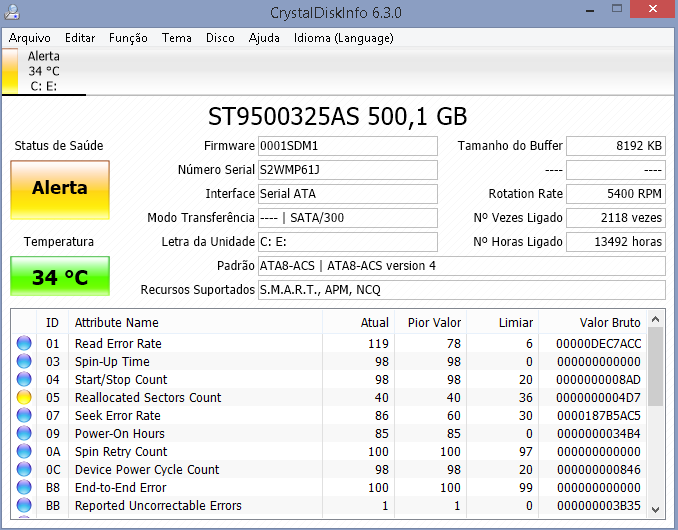Click the Temperatura label
This screenshot has width=678, height=530.
59,242
